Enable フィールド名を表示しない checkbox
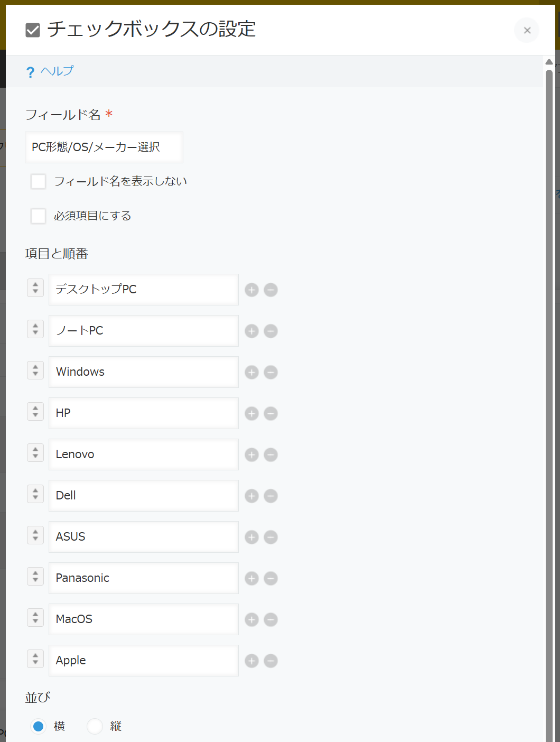The height and width of the screenshot is (742, 560). tap(38, 181)
